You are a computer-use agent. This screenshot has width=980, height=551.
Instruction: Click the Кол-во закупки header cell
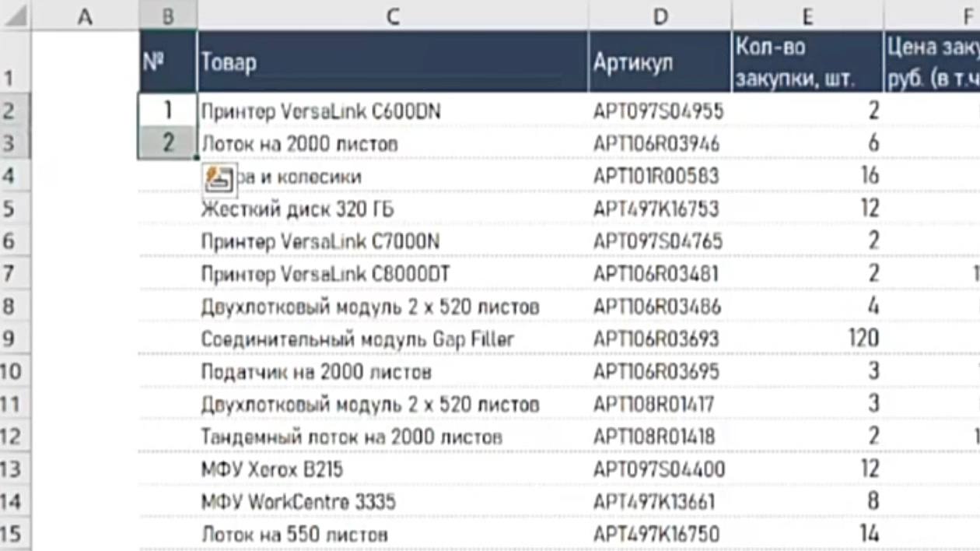click(x=808, y=61)
